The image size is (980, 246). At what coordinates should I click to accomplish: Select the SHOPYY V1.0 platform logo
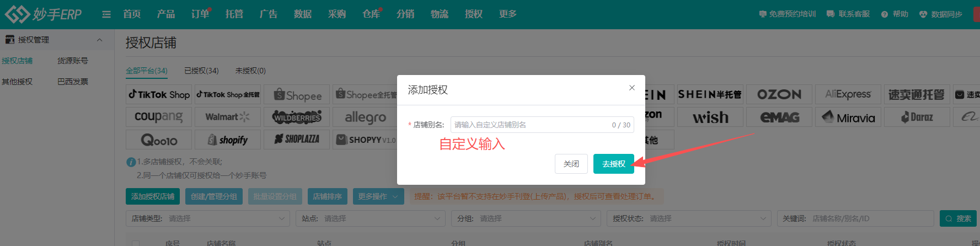click(365, 140)
